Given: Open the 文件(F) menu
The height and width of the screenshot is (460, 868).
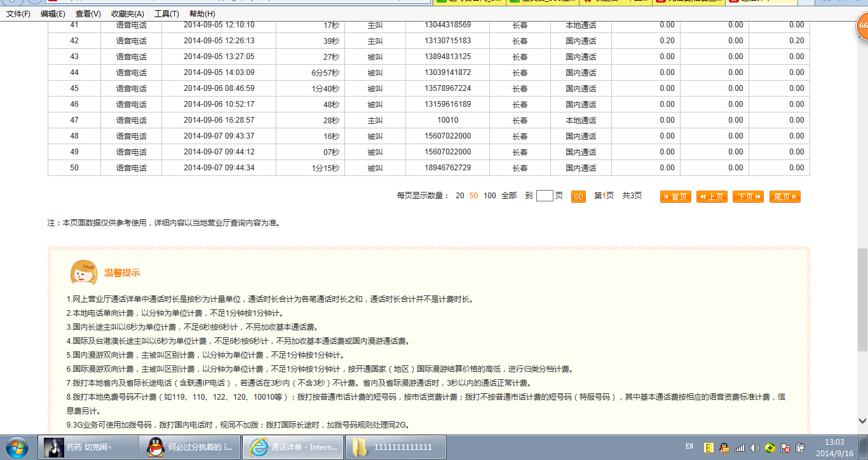Looking at the screenshot, I should point(18,13).
